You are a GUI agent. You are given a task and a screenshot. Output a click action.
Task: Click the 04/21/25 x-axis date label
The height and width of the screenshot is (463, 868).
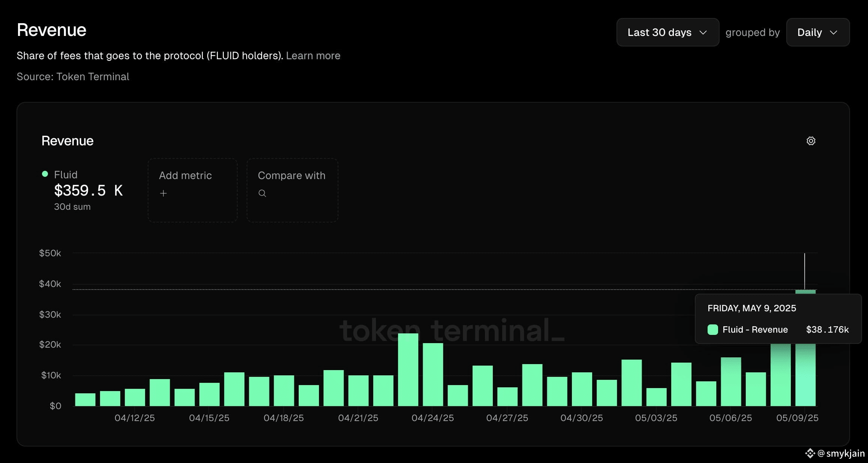point(358,418)
